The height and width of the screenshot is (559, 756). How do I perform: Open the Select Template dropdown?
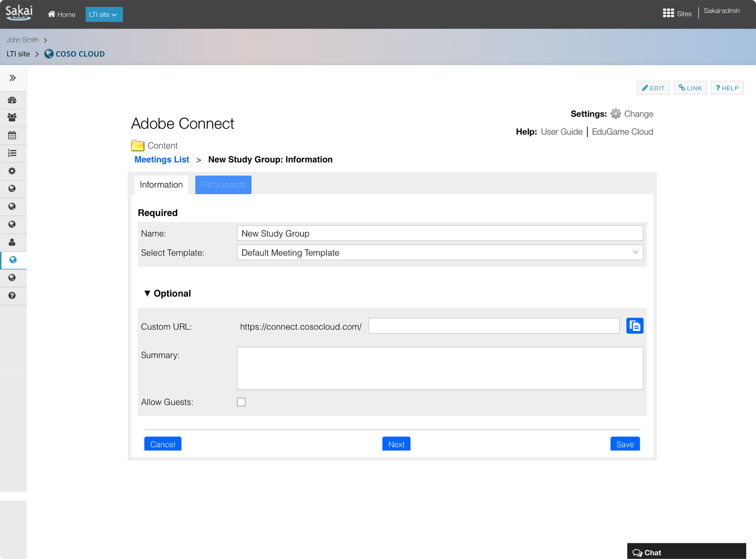(440, 252)
